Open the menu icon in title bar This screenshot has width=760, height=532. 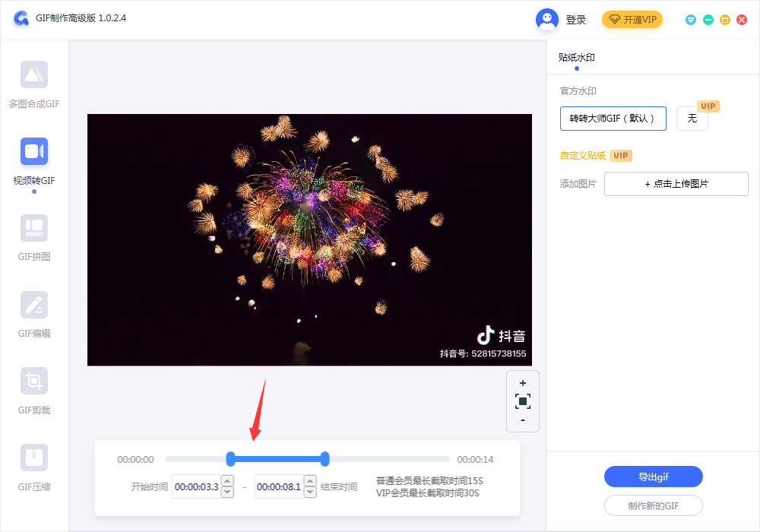[691, 20]
